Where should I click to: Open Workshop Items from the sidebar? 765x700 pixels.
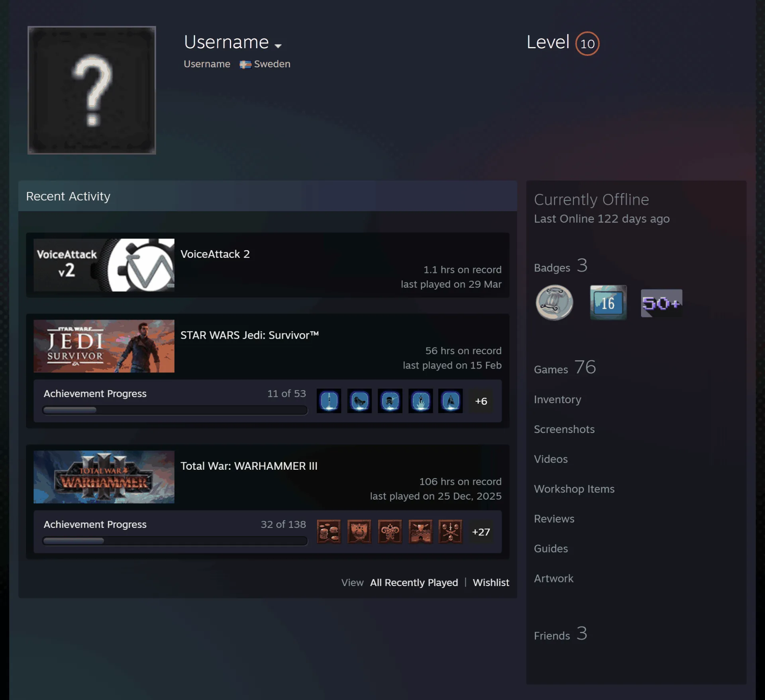pyautogui.click(x=574, y=489)
